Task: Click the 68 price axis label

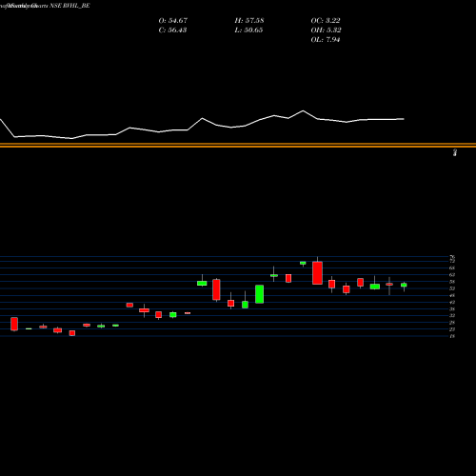Action: pyautogui.click(x=452, y=268)
